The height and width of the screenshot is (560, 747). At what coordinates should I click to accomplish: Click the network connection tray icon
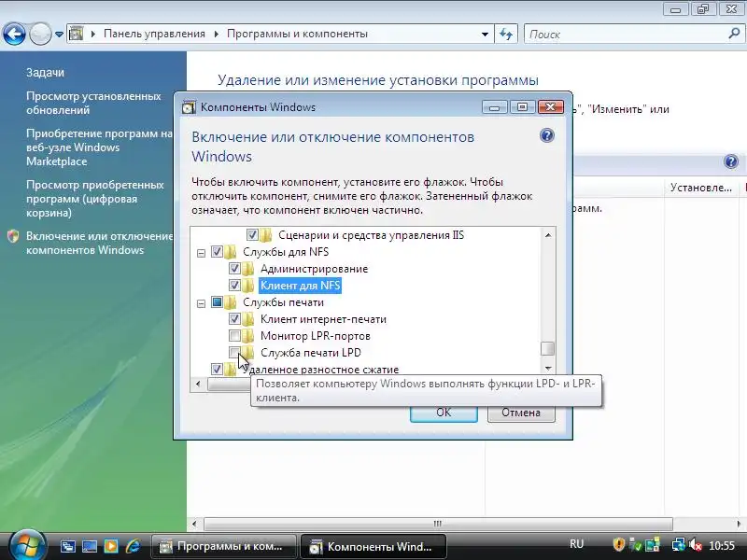678,544
